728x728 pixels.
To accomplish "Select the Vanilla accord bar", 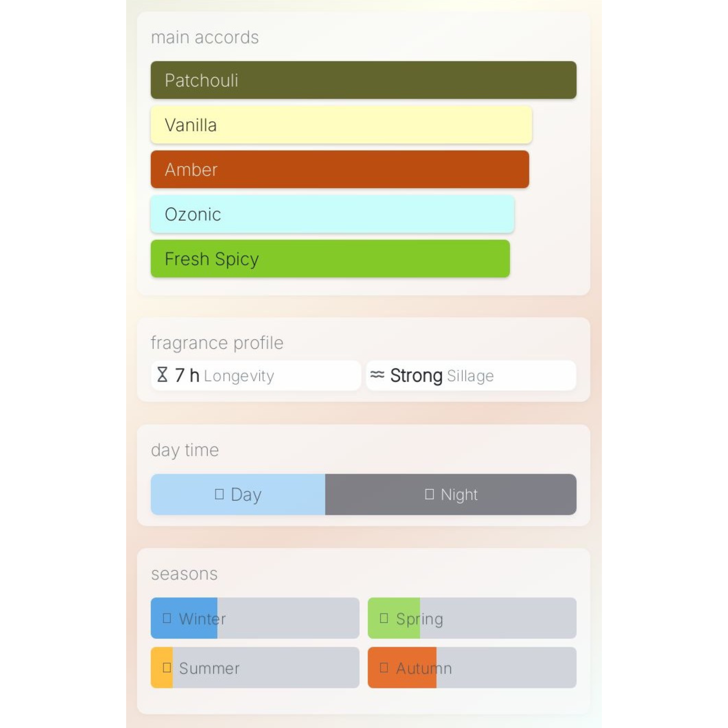I will pyautogui.click(x=341, y=125).
